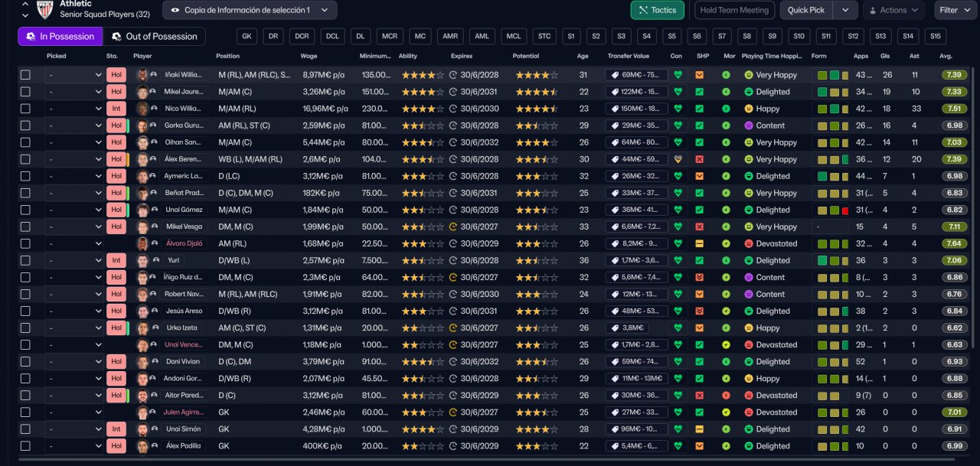Click Gorka Guruzeta's purple Content face icon
Screen dimensions: 980x466
point(749,125)
